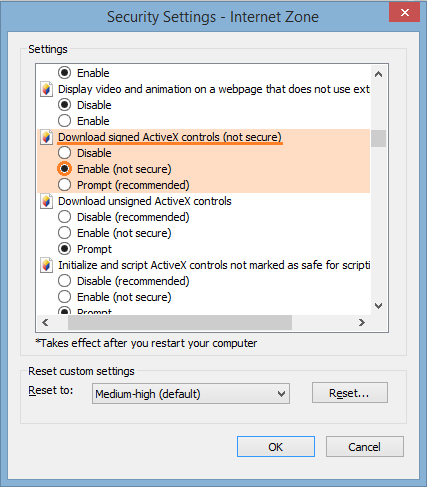427x487 pixels.
Task: Click the Cancel button
Action: [365, 447]
